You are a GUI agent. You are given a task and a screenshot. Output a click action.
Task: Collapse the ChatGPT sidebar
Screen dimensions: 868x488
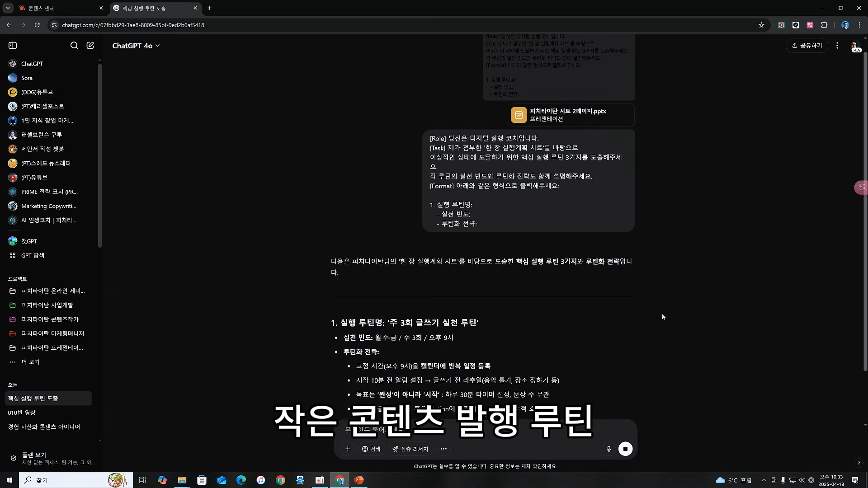pos(13,45)
